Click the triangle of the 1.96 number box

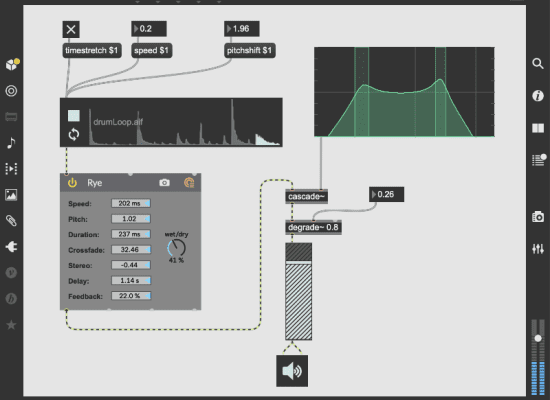click(229, 29)
